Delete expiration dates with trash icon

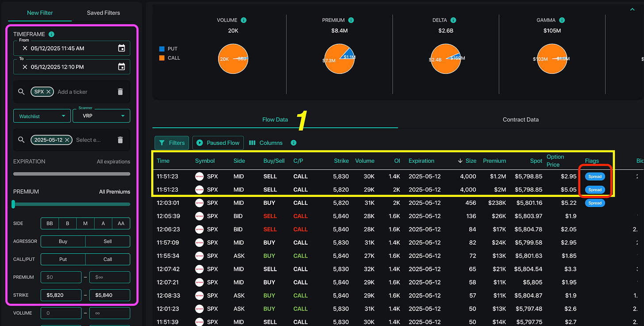pyautogui.click(x=120, y=140)
